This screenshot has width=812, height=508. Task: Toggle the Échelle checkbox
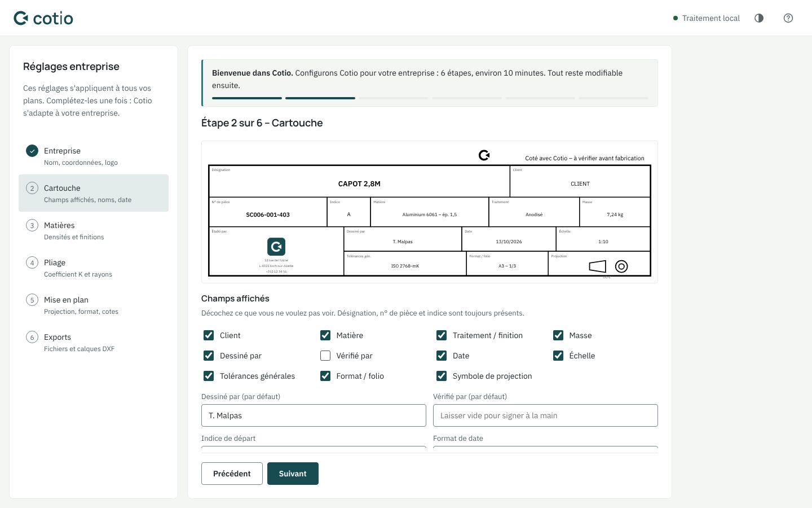[558, 356]
